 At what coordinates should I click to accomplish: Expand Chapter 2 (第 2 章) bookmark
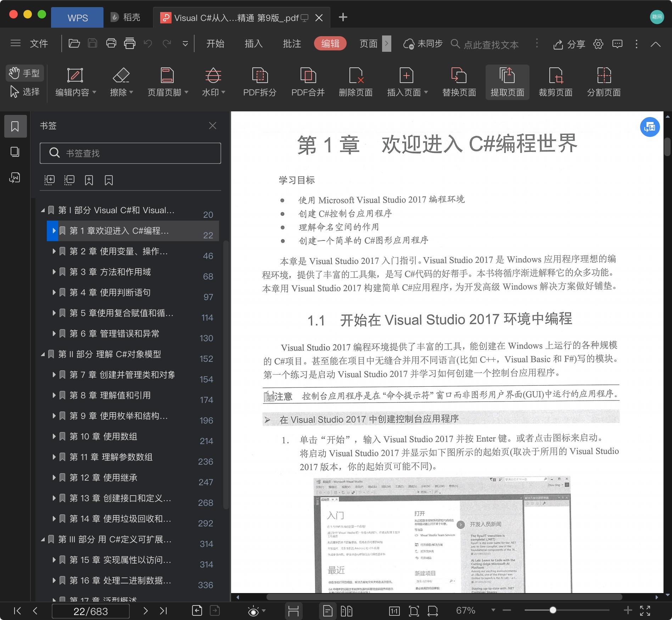click(x=54, y=251)
